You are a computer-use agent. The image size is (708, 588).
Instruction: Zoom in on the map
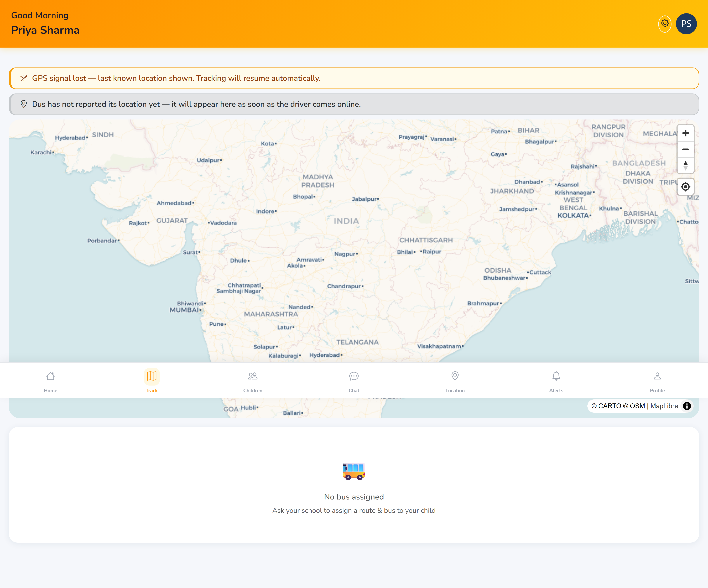click(685, 133)
